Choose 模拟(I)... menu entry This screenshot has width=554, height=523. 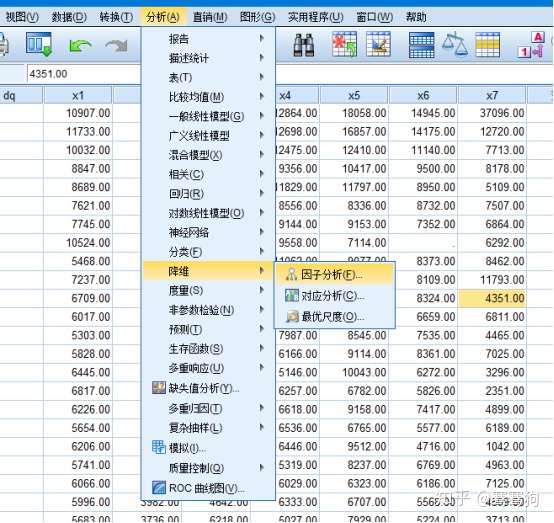pos(208,448)
